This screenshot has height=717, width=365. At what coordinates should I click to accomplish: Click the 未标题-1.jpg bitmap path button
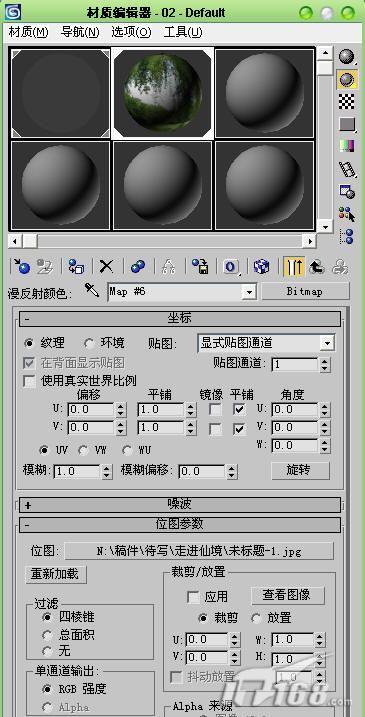tap(199, 551)
